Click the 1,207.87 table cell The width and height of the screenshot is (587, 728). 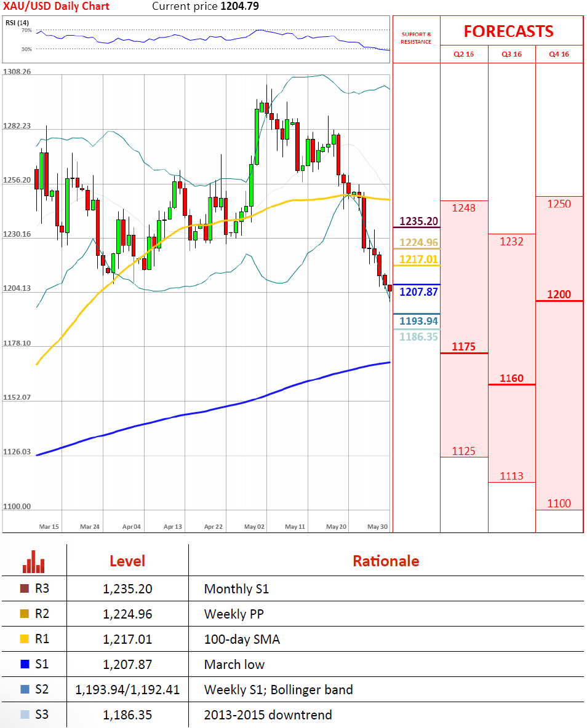point(127,665)
